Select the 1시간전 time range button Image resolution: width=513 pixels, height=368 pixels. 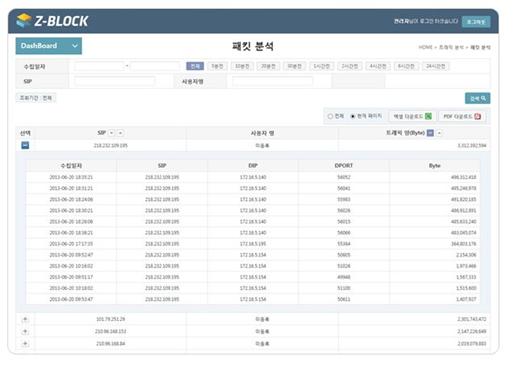point(322,66)
